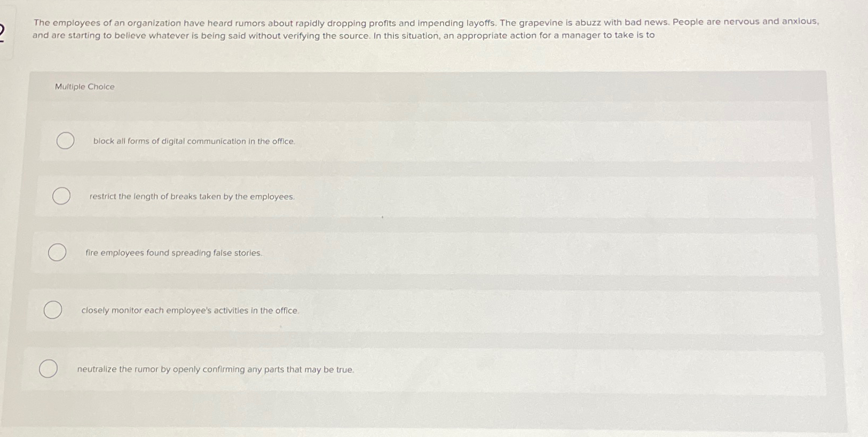Viewport: 868px width, 437px height.
Task: Select the radio button for restricting break lengths
Action: pyautogui.click(x=60, y=196)
